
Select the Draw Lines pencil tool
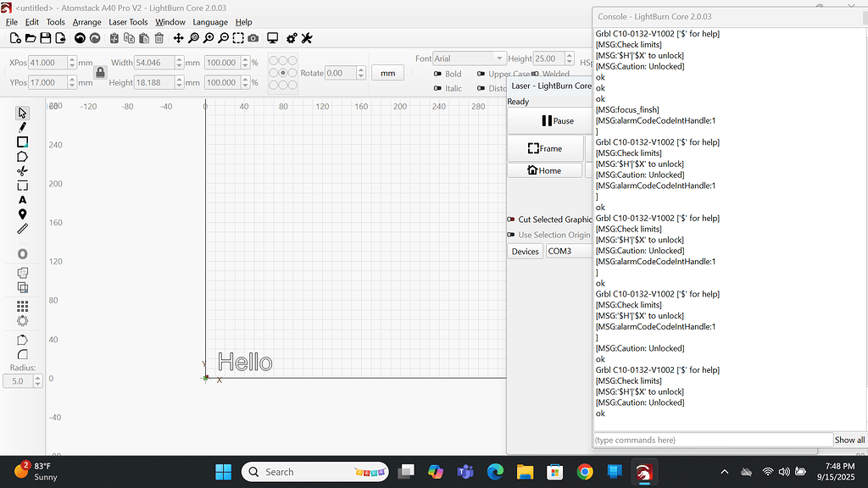tap(23, 125)
